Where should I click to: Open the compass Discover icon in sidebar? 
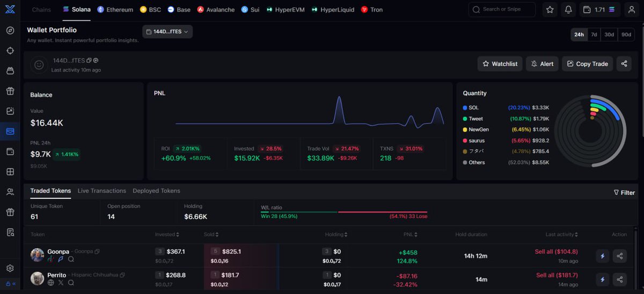(x=10, y=30)
